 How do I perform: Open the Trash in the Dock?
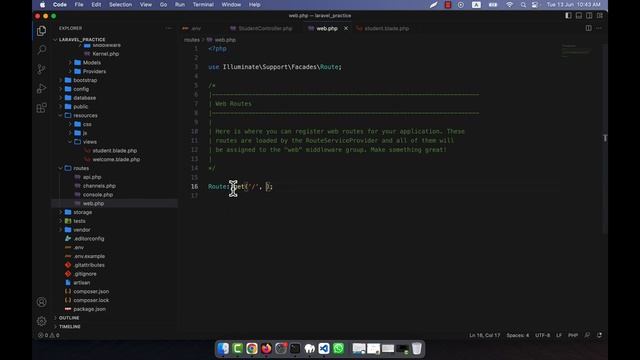pos(416,349)
